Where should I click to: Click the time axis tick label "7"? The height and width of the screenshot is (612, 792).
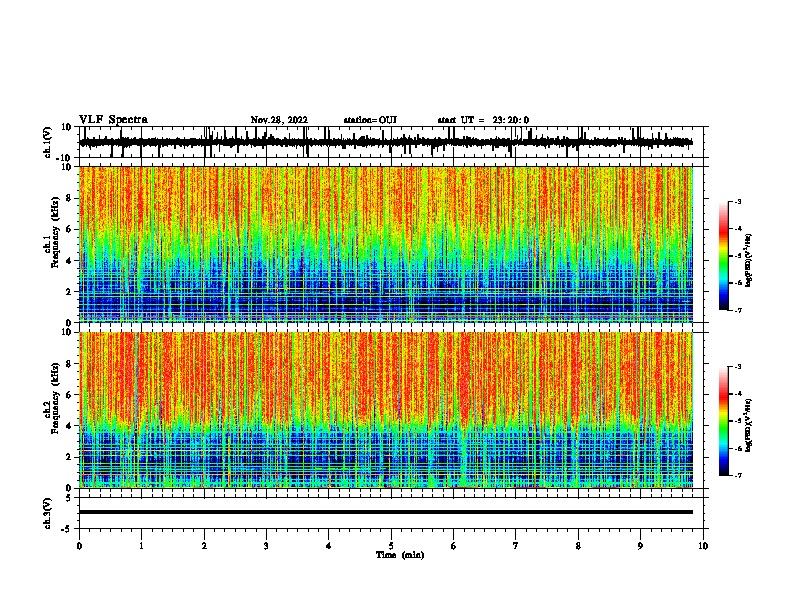tap(516, 546)
